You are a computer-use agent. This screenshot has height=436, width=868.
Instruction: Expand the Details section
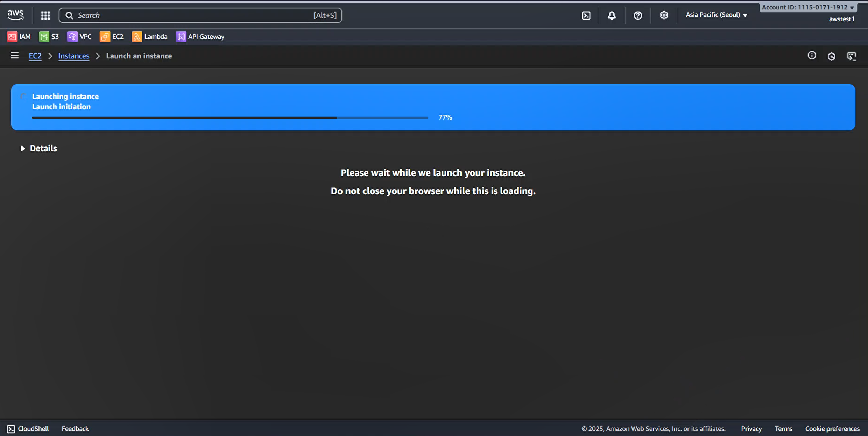[38, 148]
